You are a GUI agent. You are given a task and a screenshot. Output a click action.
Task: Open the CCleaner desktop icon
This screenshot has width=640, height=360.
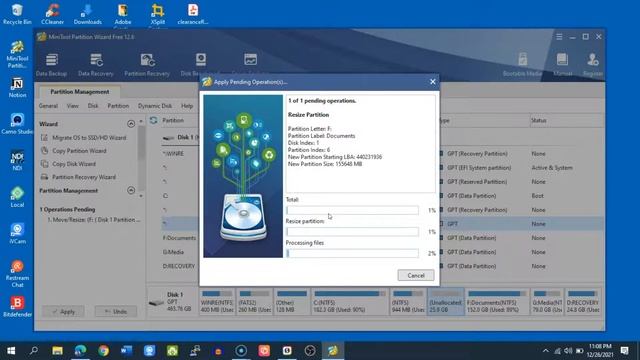point(52,14)
